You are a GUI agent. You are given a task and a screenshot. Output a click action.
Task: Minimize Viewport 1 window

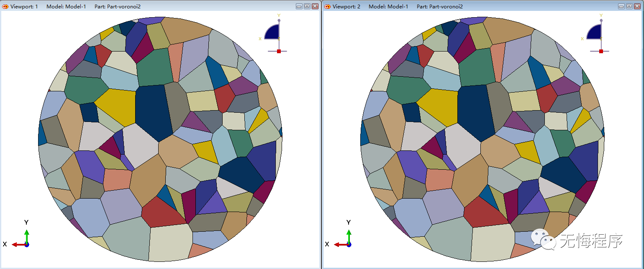point(299,6)
